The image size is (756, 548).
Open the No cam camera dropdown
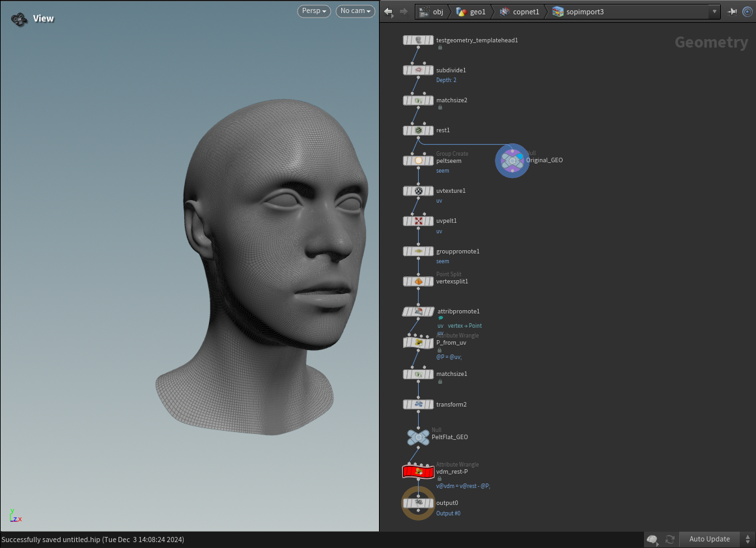pos(356,11)
